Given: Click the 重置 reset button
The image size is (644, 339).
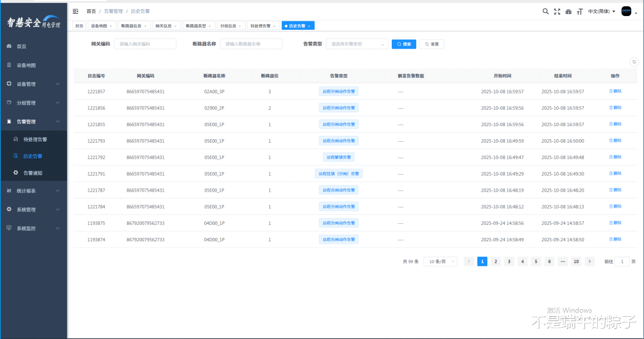Looking at the screenshot, I should pyautogui.click(x=432, y=44).
